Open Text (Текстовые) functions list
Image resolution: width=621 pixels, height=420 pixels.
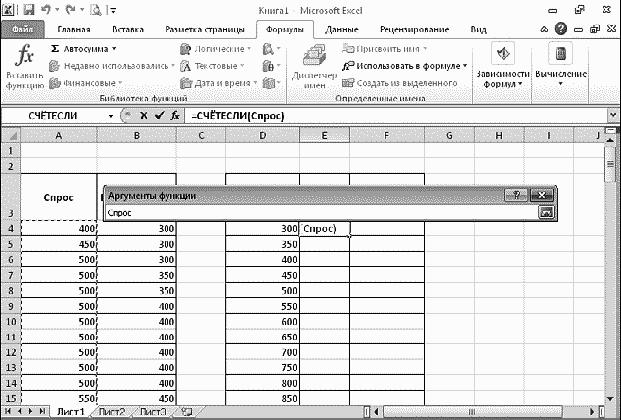pyautogui.click(x=212, y=66)
